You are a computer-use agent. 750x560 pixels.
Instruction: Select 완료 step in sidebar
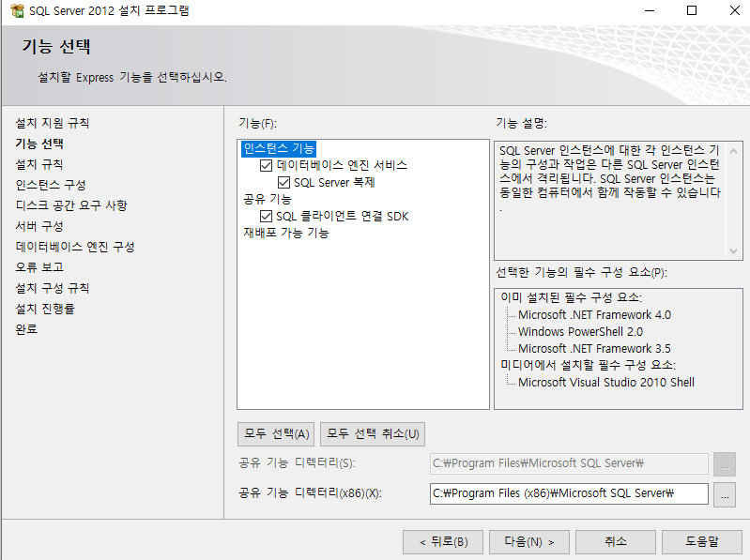[x=26, y=329]
